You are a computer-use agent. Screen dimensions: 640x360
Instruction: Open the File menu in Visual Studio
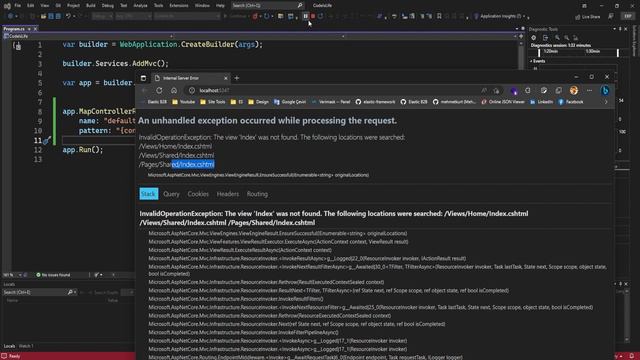click(x=17, y=6)
